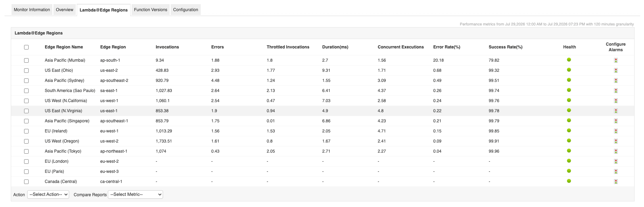Click health indicator for Asia Pacific (Tokyo)

(569, 151)
